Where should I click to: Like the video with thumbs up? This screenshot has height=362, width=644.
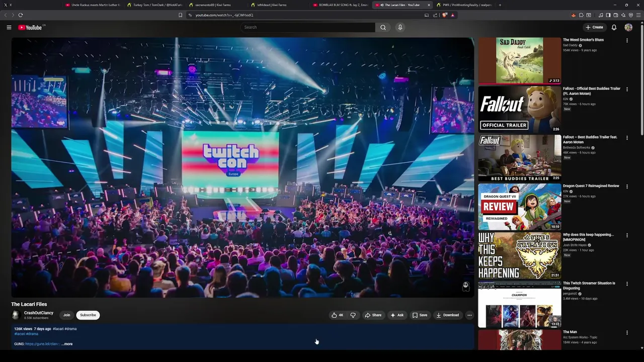(x=337, y=315)
